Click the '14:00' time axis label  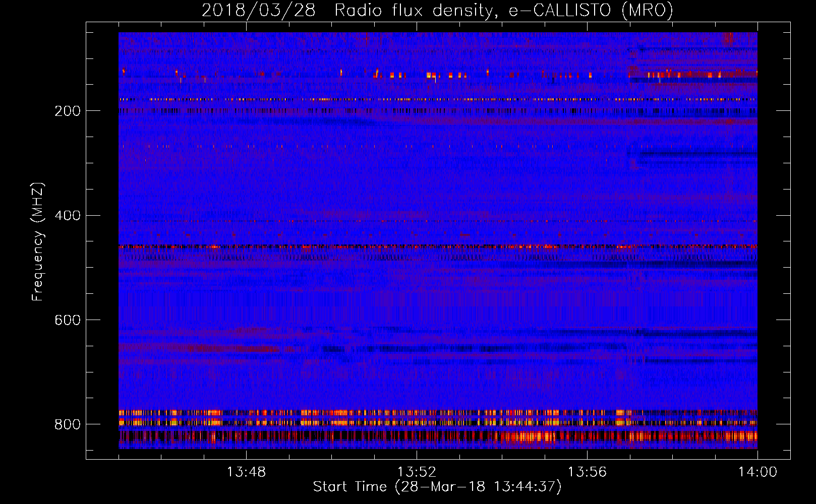tap(757, 472)
